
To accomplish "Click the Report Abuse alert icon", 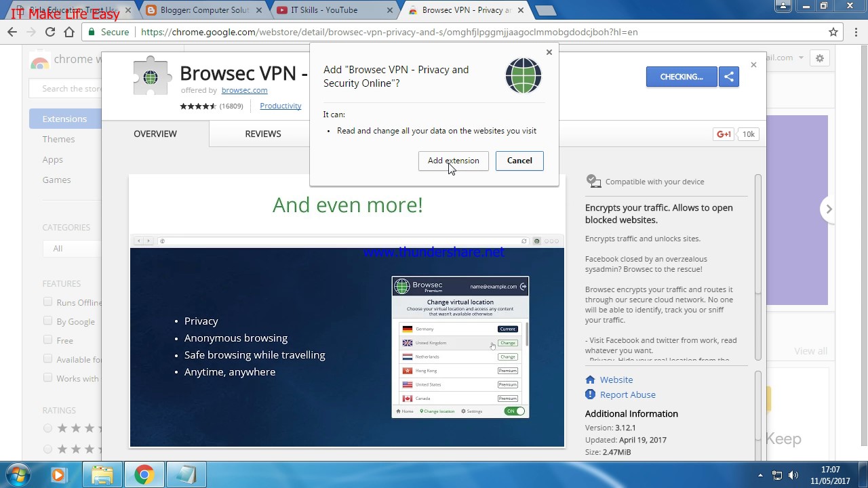I will 590,394.
